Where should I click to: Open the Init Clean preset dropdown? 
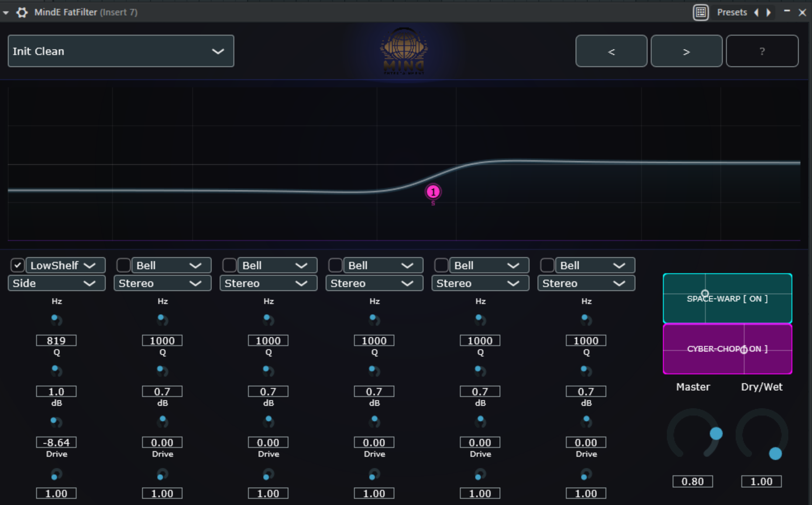tap(121, 51)
